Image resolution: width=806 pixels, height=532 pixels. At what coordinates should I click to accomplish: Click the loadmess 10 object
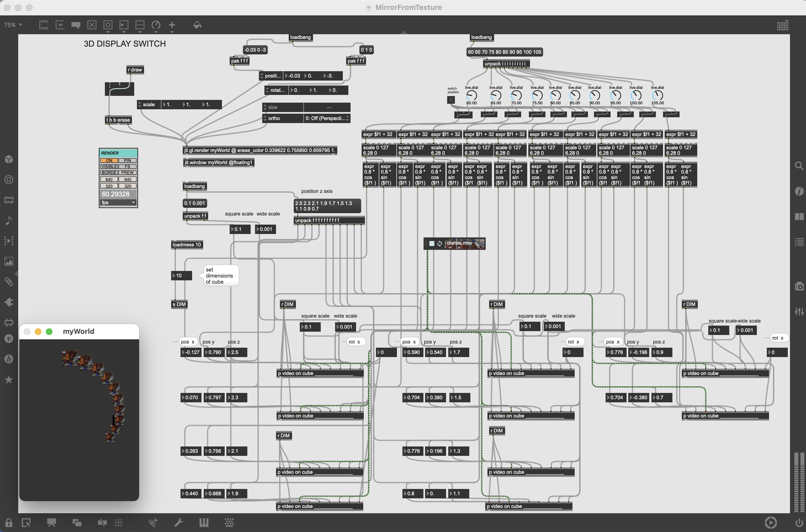[187, 245]
